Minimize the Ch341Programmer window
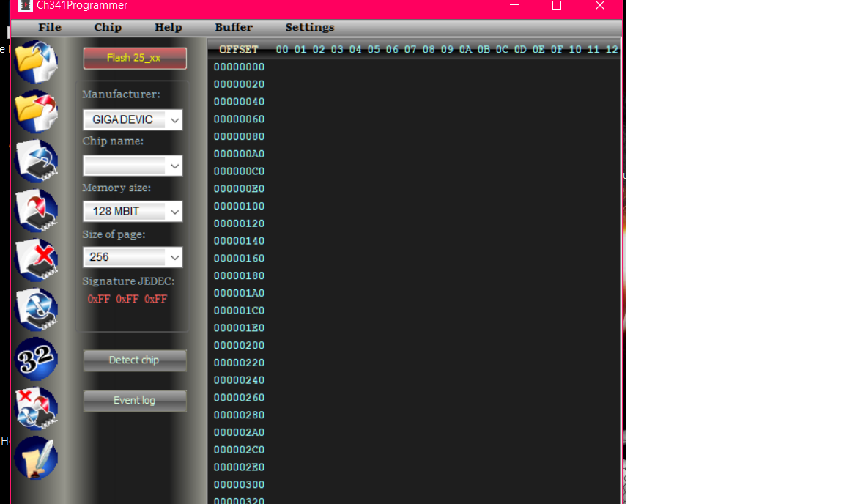Viewport: 844px width, 504px height. click(x=514, y=5)
